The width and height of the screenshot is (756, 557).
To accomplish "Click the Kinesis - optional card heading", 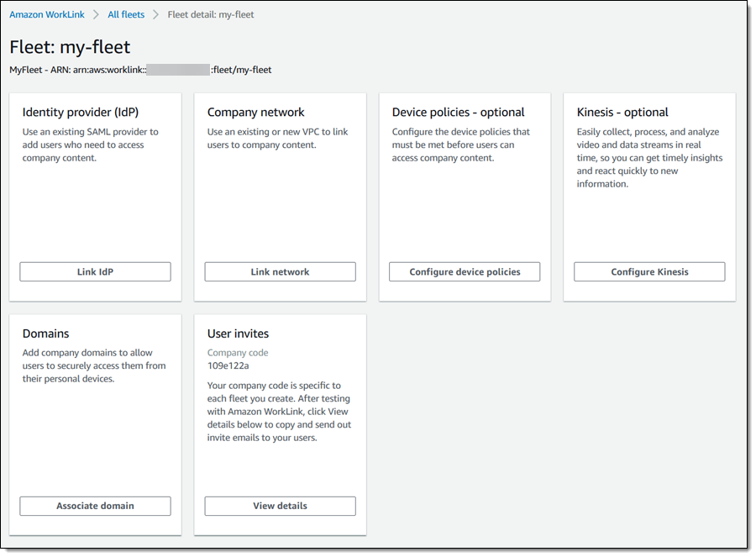I will tap(622, 113).
